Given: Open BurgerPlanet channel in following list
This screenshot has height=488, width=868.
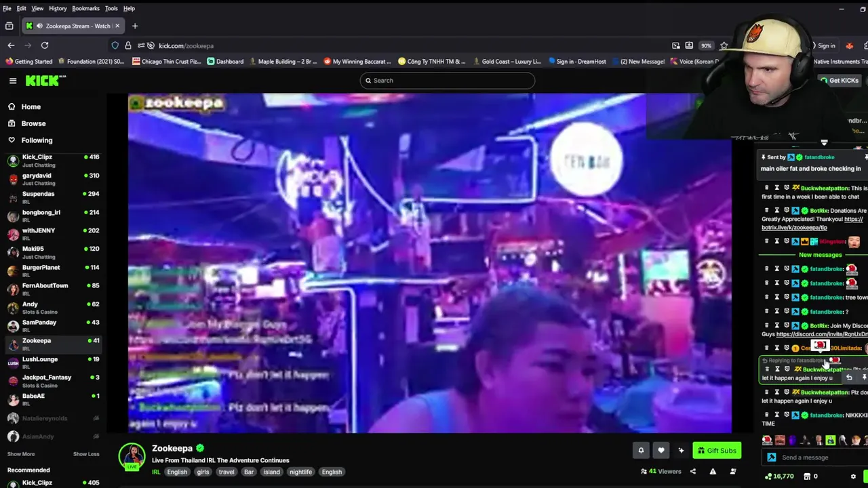Looking at the screenshot, I should [53, 271].
